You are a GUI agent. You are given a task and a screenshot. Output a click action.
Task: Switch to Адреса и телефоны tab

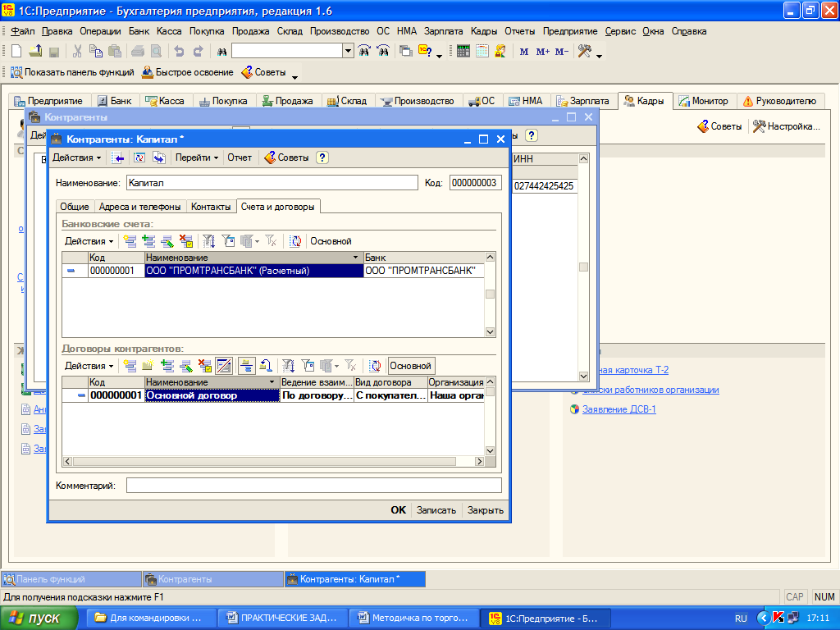[x=139, y=207]
